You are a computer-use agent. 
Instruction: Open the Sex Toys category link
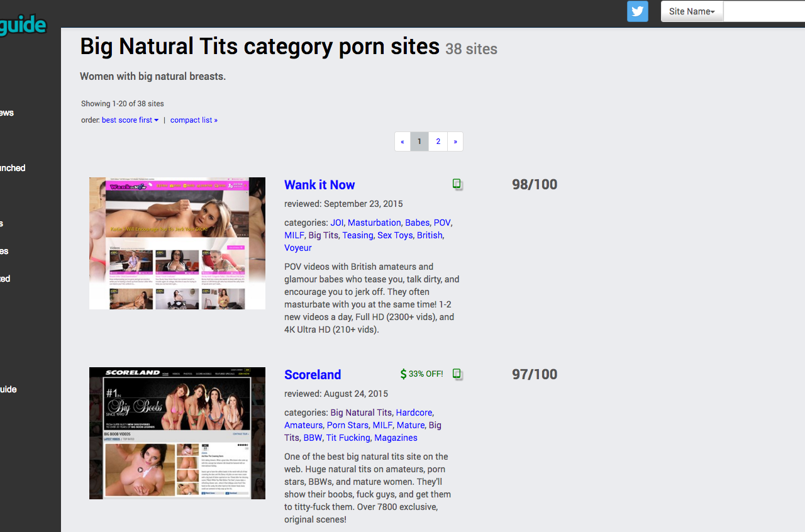tap(395, 235)
